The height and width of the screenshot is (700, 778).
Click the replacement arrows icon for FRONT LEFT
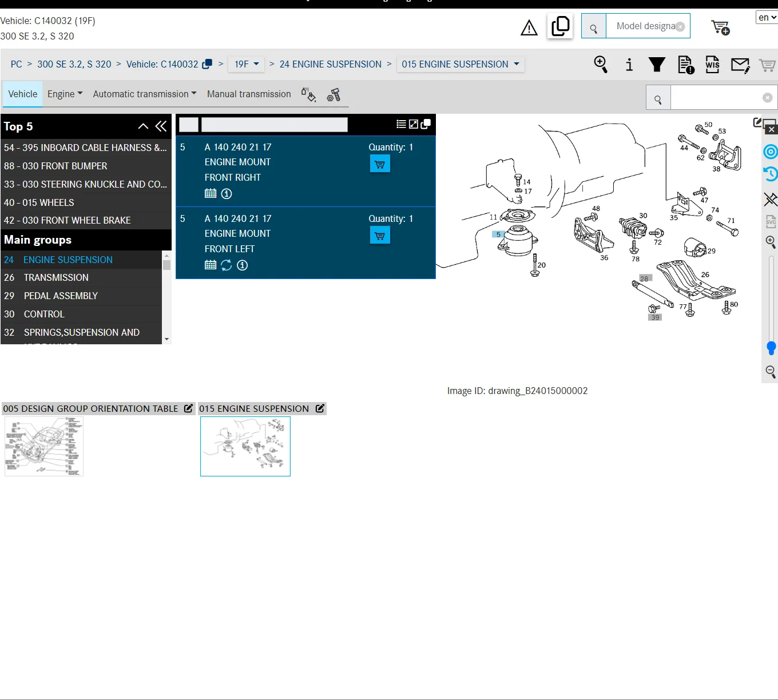coord(227,265)
